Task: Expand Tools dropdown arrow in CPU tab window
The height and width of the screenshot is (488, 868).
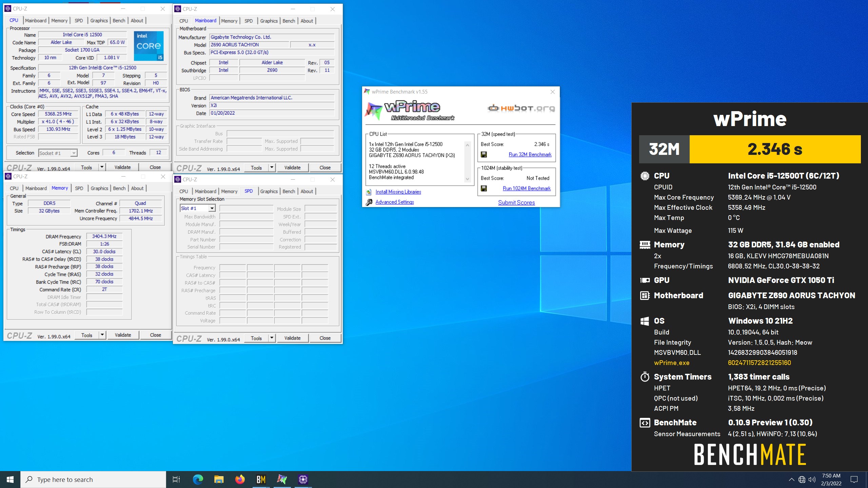Action: tap(102, 167)
